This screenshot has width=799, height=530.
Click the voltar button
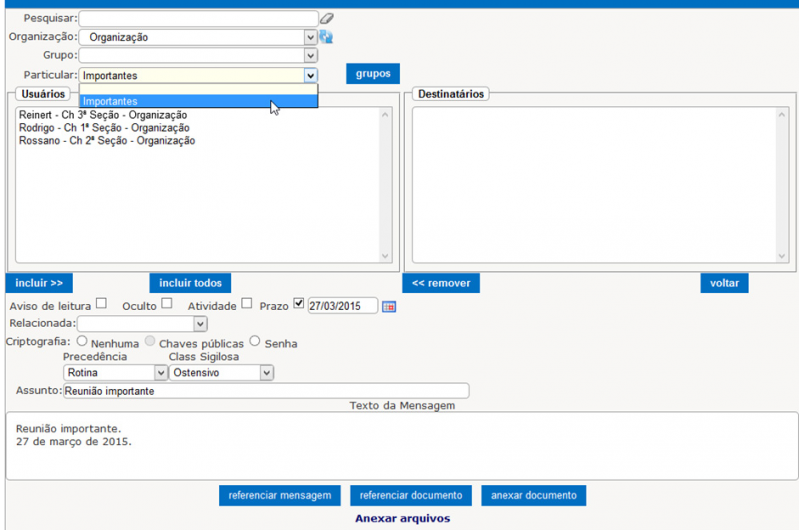[x=724, y=283]
